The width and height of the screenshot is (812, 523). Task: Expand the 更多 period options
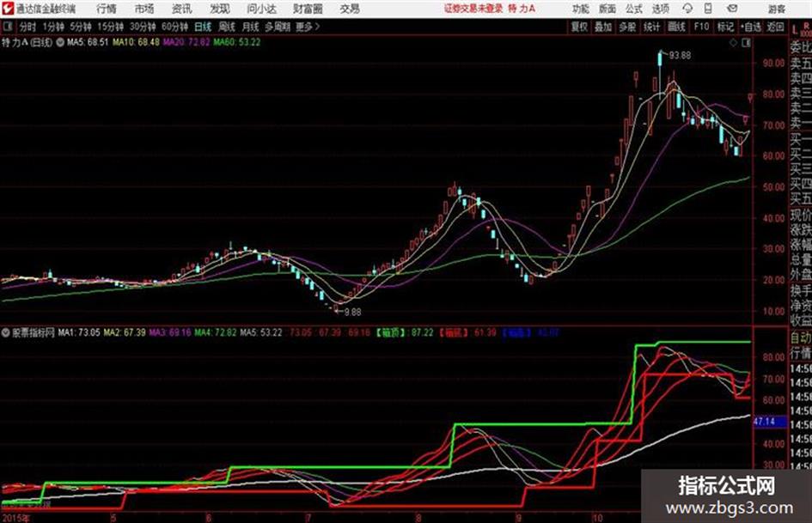pyautogui.click(x=308, y=27)
